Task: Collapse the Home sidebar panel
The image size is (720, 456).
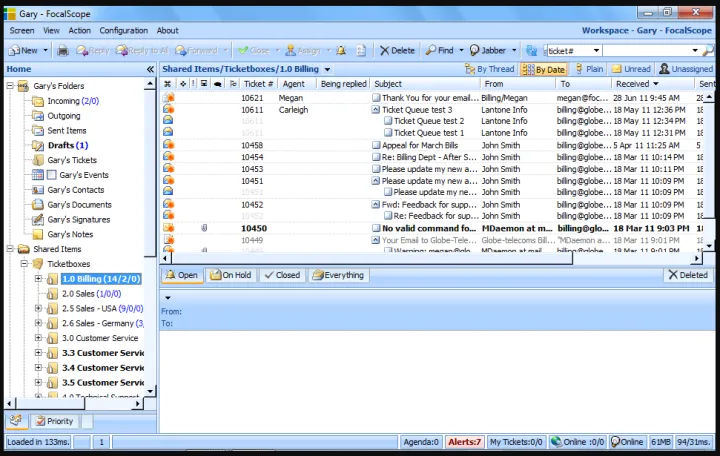Action: 150,69
